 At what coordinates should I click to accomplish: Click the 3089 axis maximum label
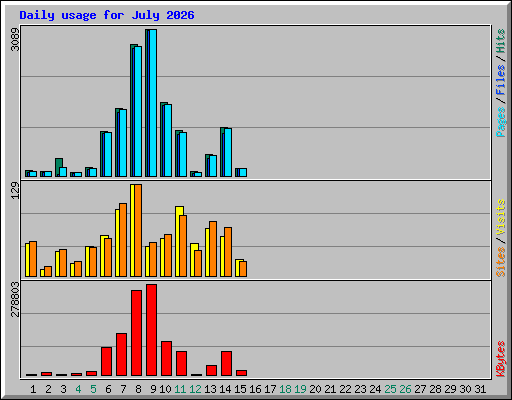tap(15, 39)
